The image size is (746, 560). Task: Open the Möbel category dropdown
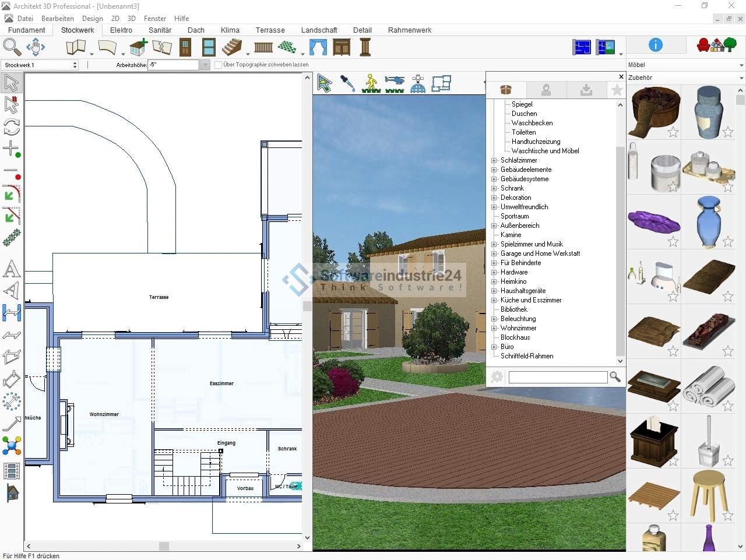(741, 65)
